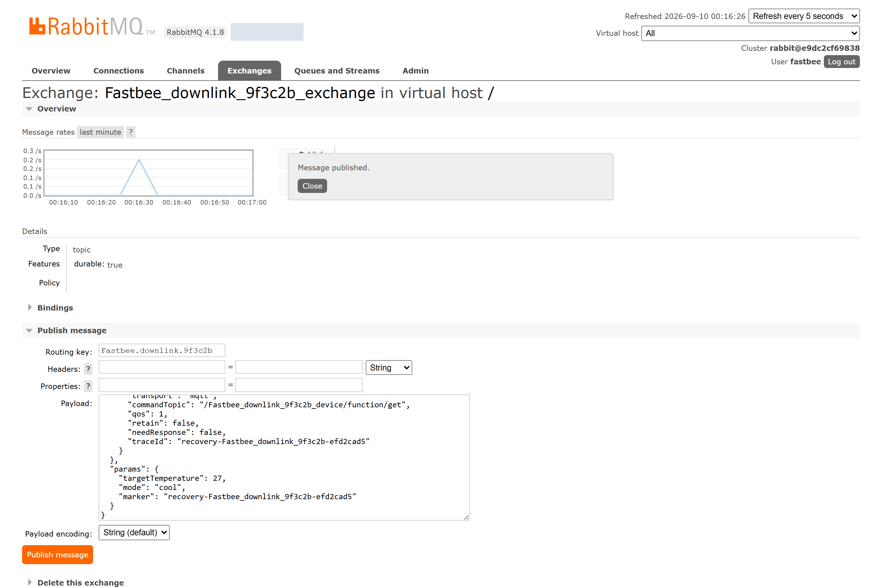Open the Admin tab
The width and height of the screenshot is (882, 588).
[x=416, y=71]
